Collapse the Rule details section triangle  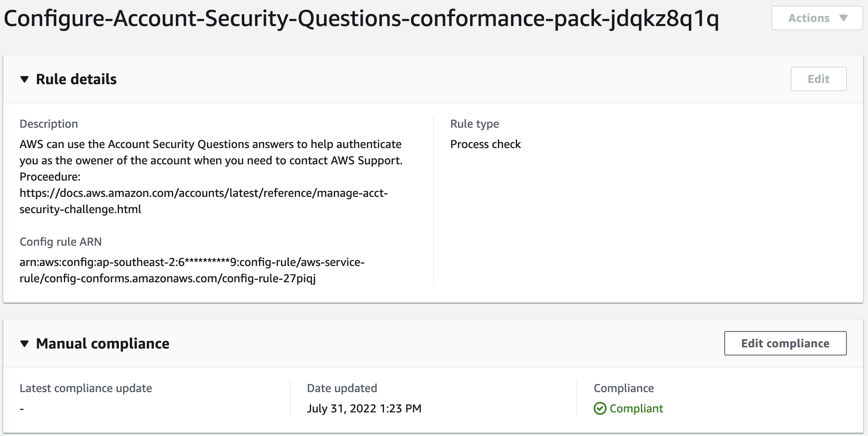pos(24,79)
